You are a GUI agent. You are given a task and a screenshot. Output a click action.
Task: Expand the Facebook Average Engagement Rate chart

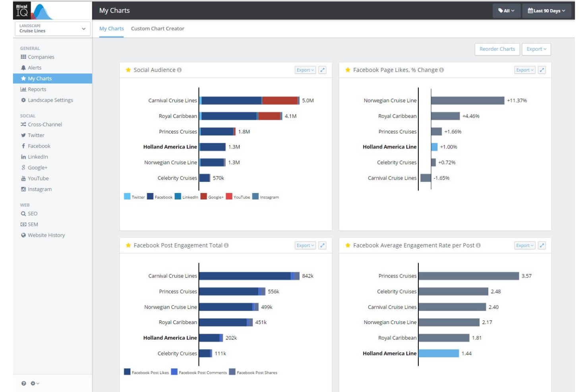542,245
